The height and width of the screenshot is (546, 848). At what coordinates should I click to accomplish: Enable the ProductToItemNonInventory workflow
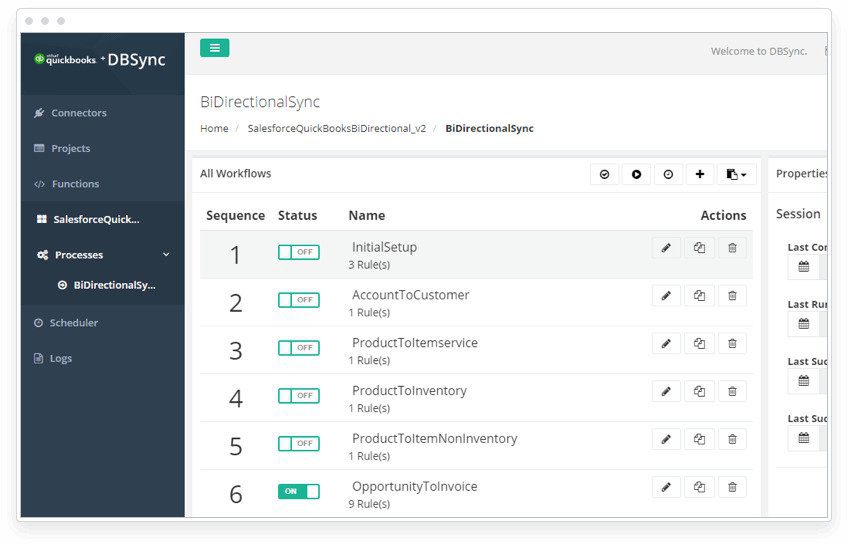click(x=298, y=443)
